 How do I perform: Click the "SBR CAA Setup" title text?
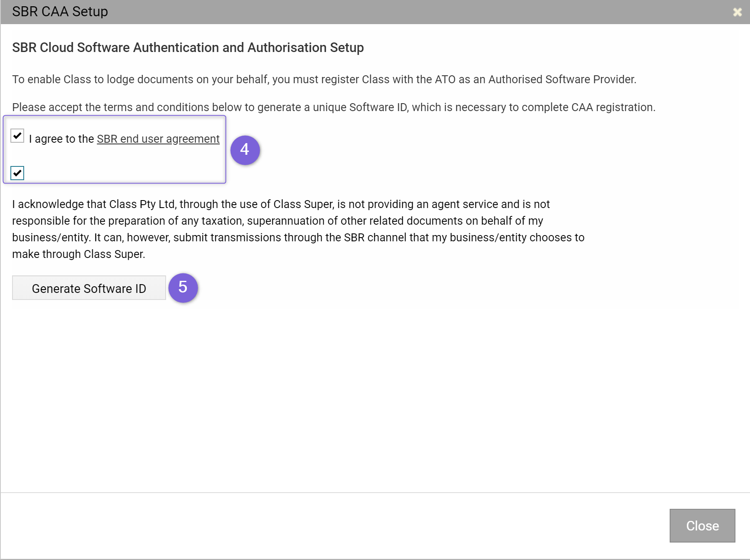(60, 12)
